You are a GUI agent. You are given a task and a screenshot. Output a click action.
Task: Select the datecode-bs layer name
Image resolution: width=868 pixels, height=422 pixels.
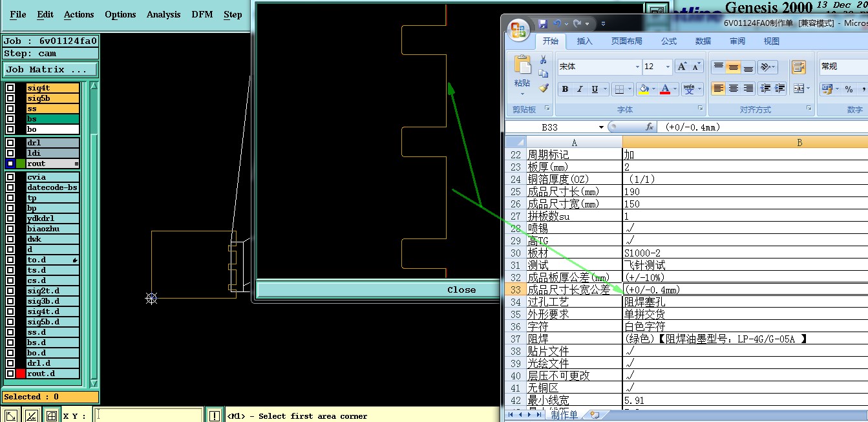click(x=52, y=187)
